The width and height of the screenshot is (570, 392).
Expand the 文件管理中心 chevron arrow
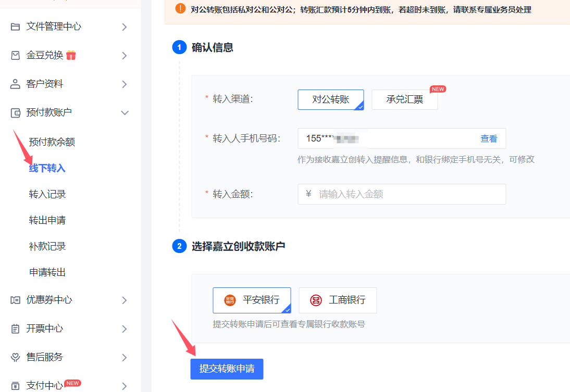tap(125, 27)
